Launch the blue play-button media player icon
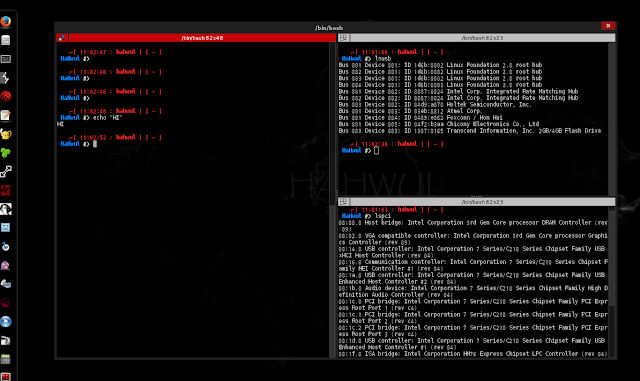The image size is (640, 381). pos(5,322)
